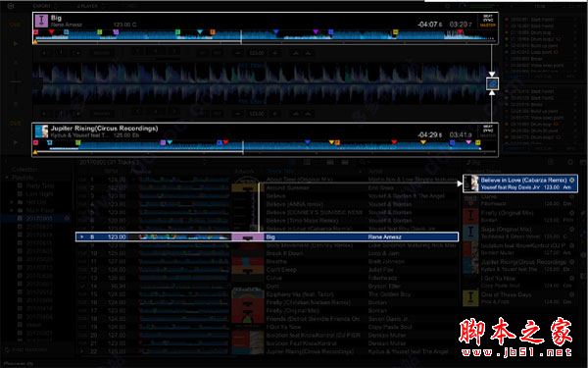Select 'Believe in Love (Cabarza Remix)' in related tracks
This screenshot has height=368, width=588.
[520, 184]
